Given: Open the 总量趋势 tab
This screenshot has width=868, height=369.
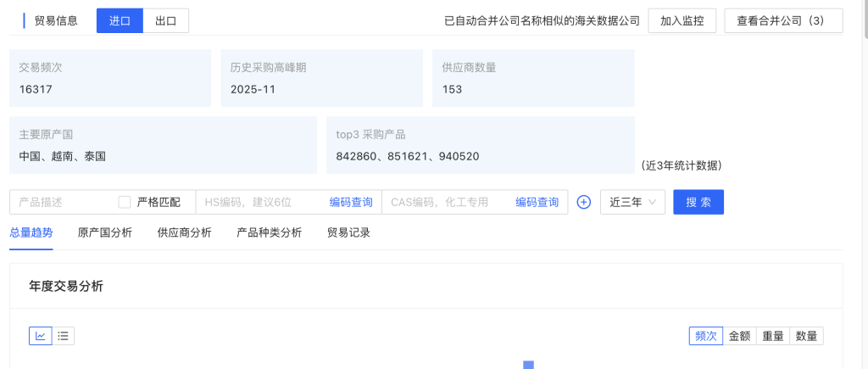Looking at the screenshot, I should [31, 232].
